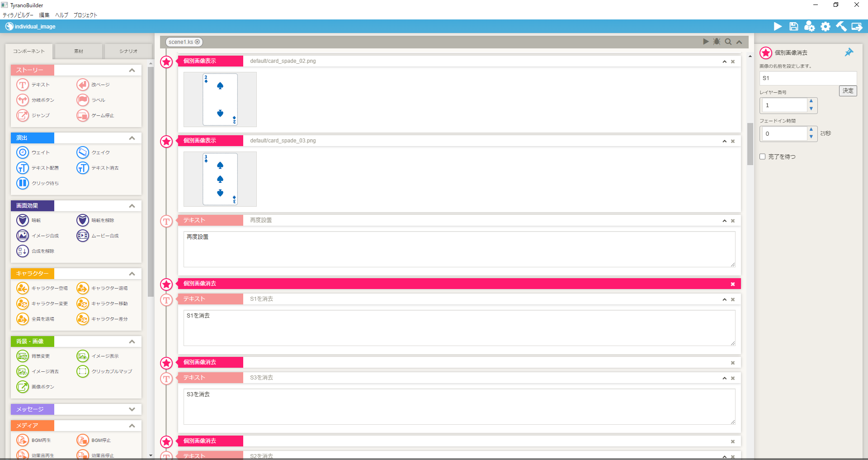Run the scenario with the scene play icon
The width and height of the screenshot is (868, 460).
(x=706, y=42)
